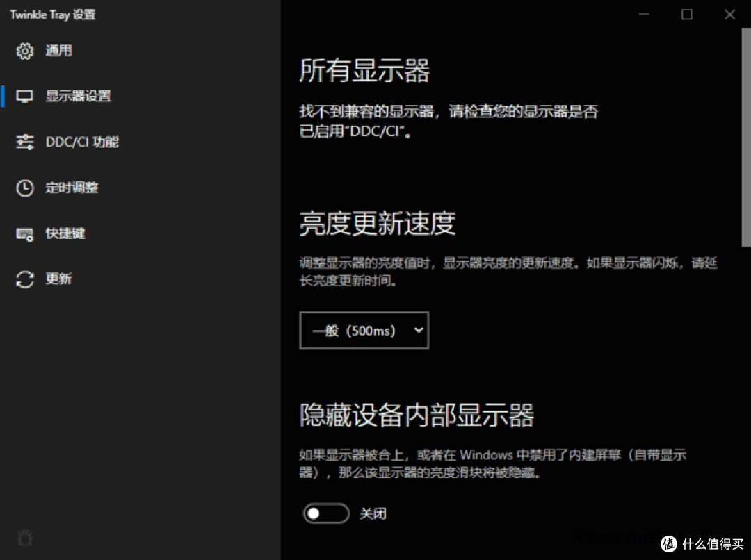Click the sliders icon beside DDC/CI 功能
The width and height of the screenshot is (751, 560).
[25, 142]
